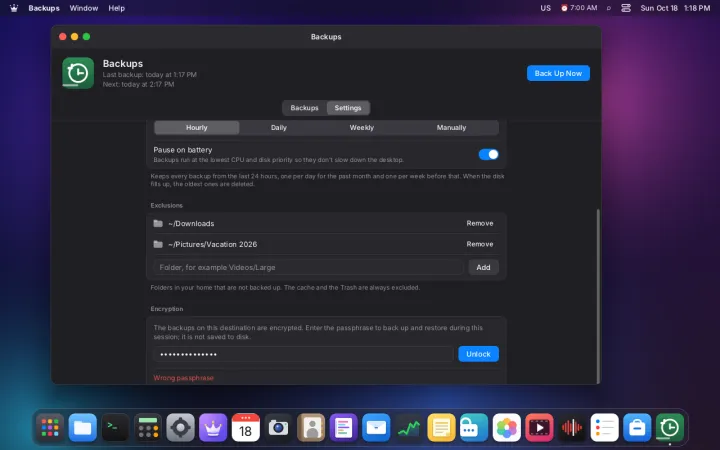Click the ~/Pictures/Vacation 2026 text
This screenshot has width=720, height=450.
point(213,244)
